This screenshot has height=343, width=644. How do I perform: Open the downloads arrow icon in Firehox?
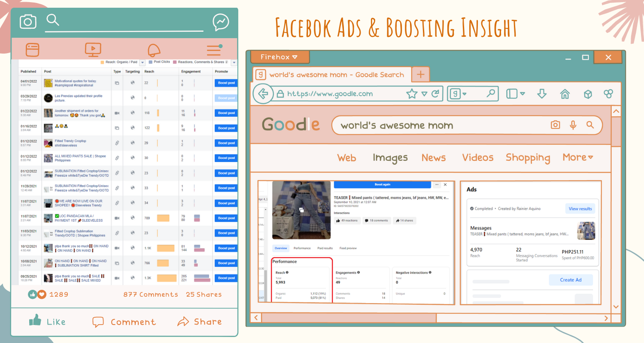[x=542, y=94]
